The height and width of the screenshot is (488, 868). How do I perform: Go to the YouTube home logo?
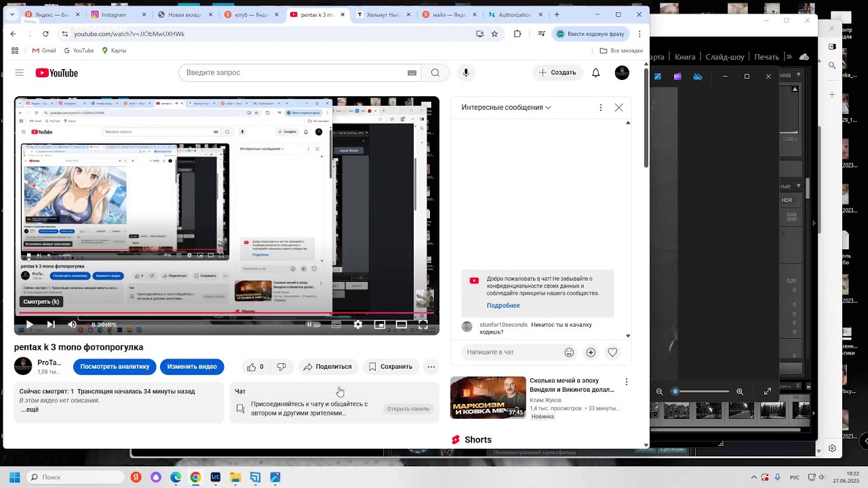(x=57, y=73)
